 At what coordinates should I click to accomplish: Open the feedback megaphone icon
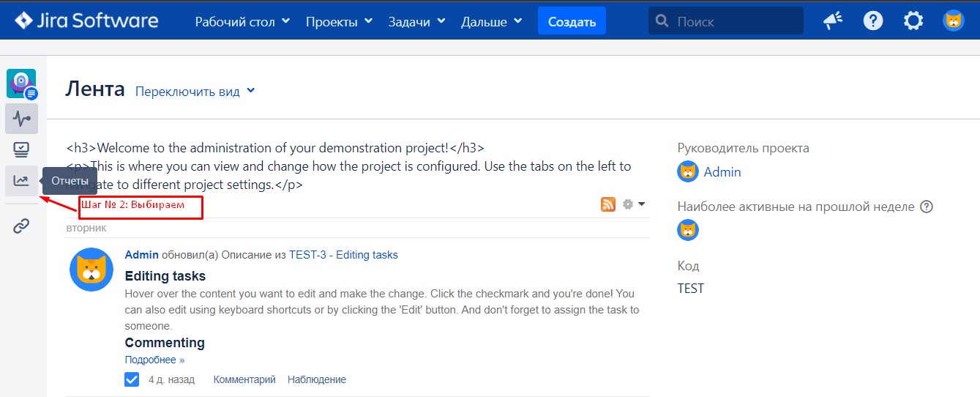pyautogui.click(x=833, y=21)
